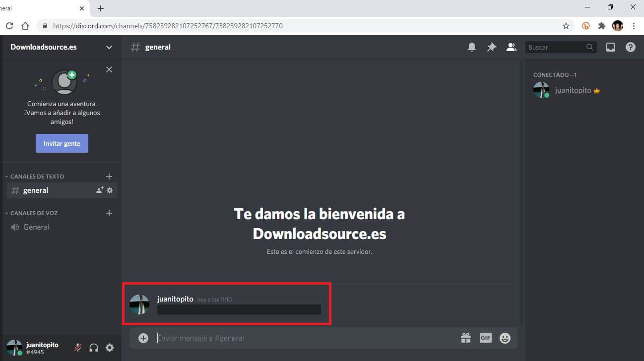This screenshot has width=644, height=361.
Task: Go to browser home page
Action: (25, 26)
